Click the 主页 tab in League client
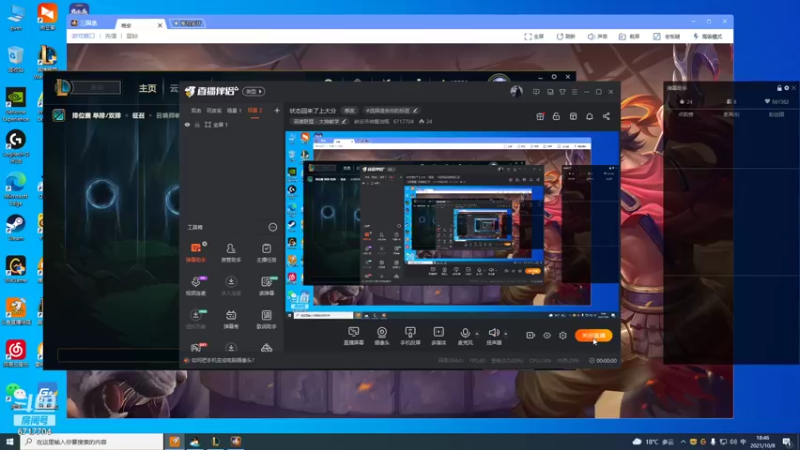The image size is (800, 450). (x=147, y=88)
